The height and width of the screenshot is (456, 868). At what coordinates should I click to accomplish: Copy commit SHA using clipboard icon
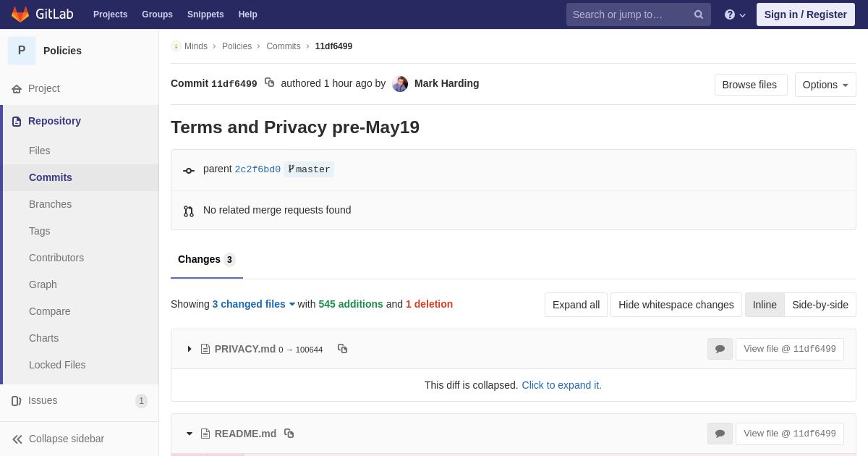(x=269, y=83)
